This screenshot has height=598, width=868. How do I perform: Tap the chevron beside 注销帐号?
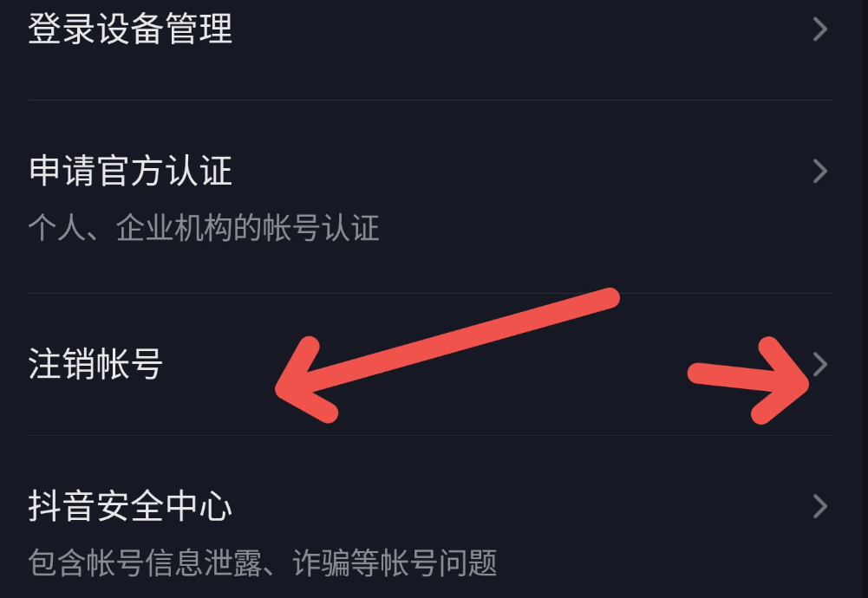tap(819, 365)
